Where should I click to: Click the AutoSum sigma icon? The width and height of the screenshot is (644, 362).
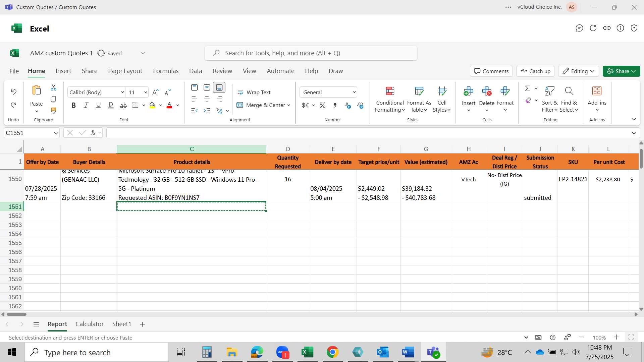528,88
